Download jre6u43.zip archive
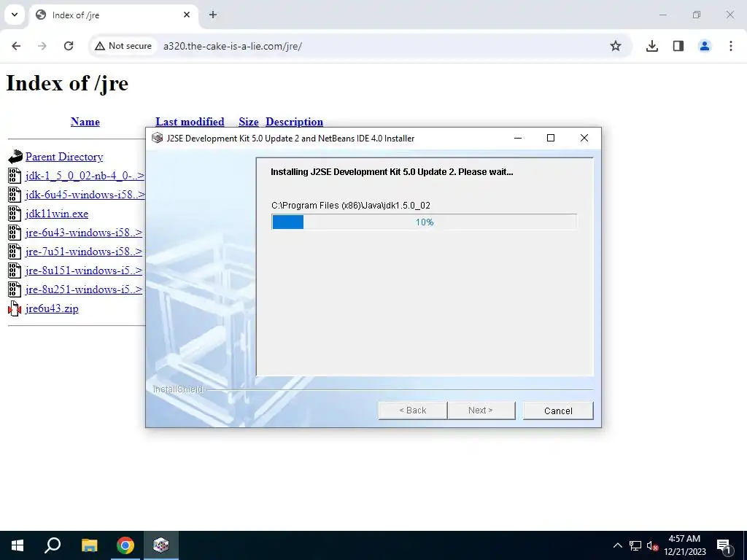Screen dimensions: 747x560 coord(52,308)
